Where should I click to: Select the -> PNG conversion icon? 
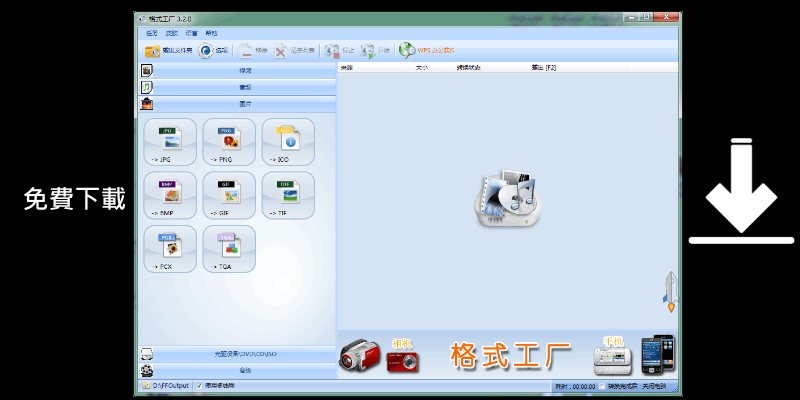coord(229,141)
